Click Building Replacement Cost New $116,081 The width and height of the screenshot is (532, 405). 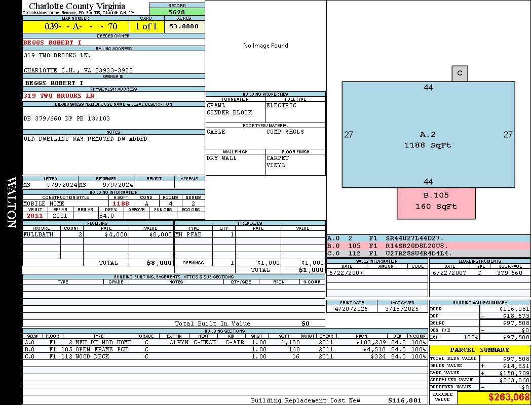pos(405,400)
